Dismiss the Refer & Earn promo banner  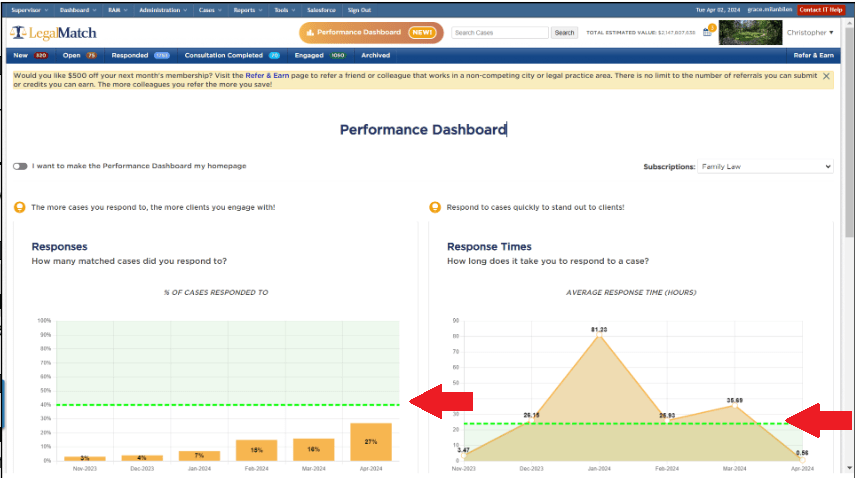[826, 76]
